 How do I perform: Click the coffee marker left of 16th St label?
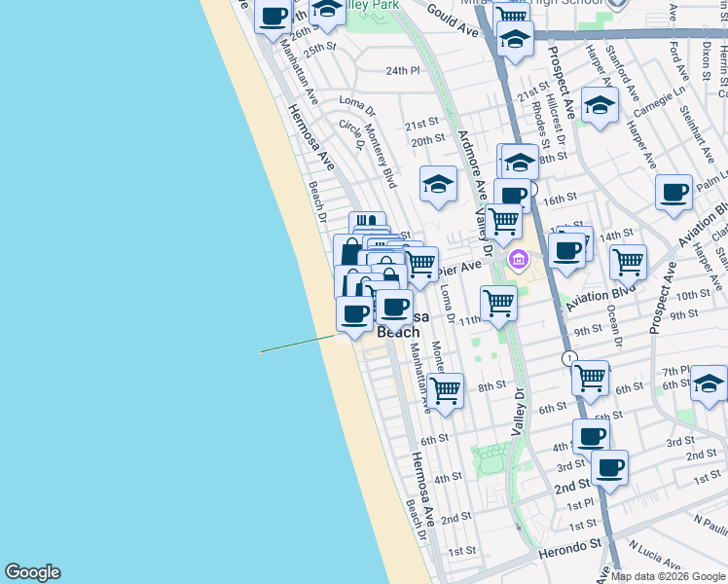(x=513, y=197)
